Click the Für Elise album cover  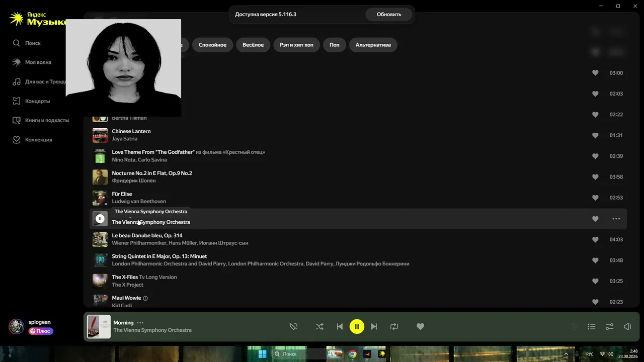tap(100, 198)
